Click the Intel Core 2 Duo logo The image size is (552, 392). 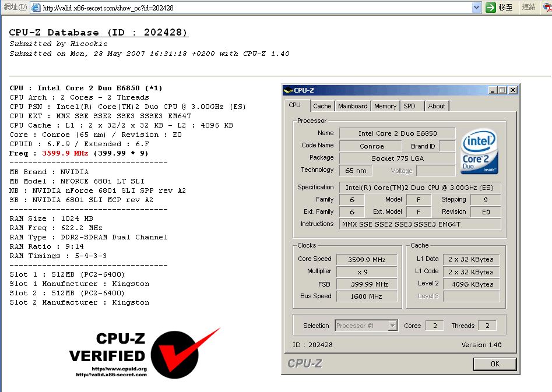click(479, 151)
